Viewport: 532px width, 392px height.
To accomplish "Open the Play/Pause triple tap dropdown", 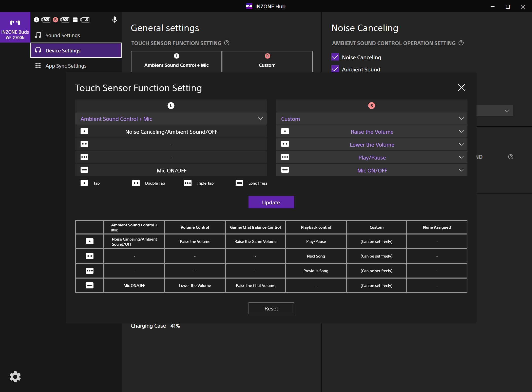I will (371, 158).
